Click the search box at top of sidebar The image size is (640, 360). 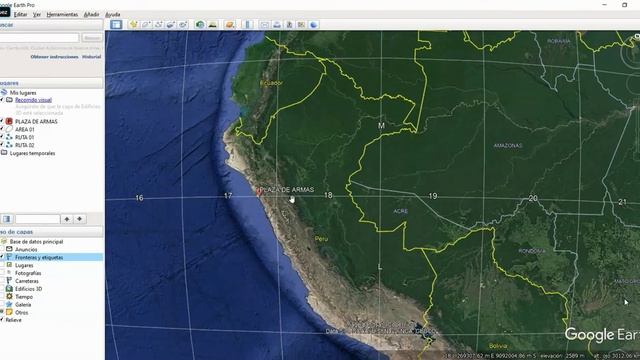coord(39,38)
